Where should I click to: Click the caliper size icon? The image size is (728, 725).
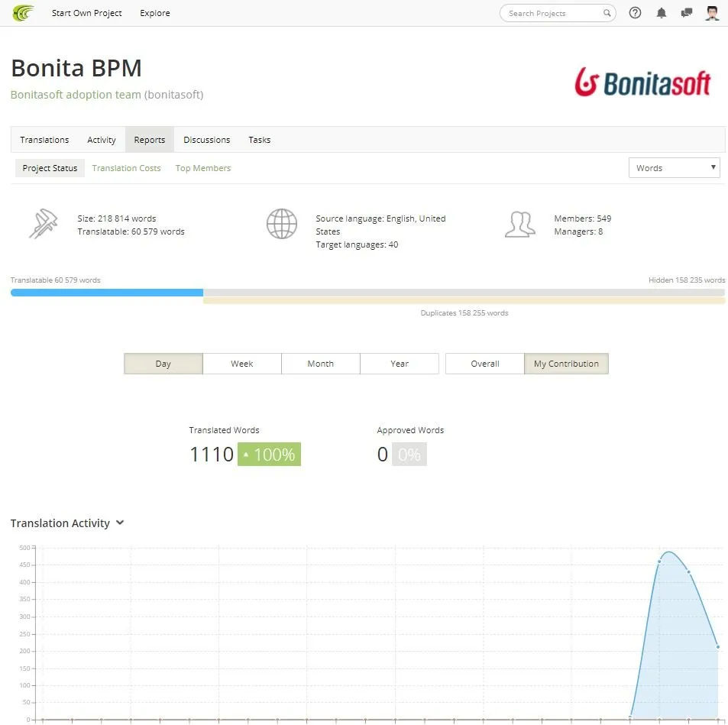[44, 224]
